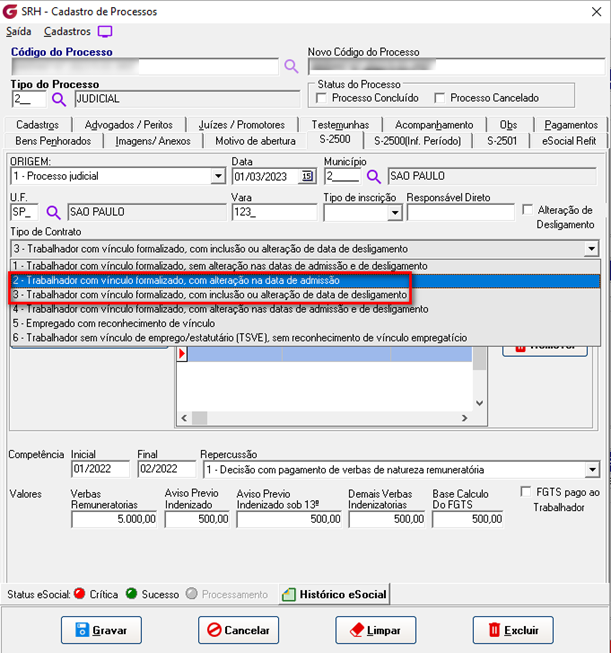
Task: Open Motivo de abertura tab
Action: tap(255, 141)
